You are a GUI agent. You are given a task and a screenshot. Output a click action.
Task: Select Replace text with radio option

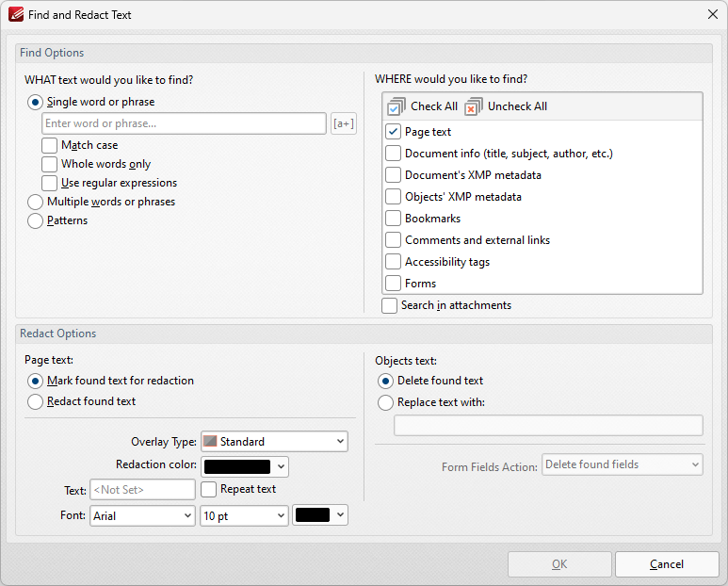click(x=385, y=402)
